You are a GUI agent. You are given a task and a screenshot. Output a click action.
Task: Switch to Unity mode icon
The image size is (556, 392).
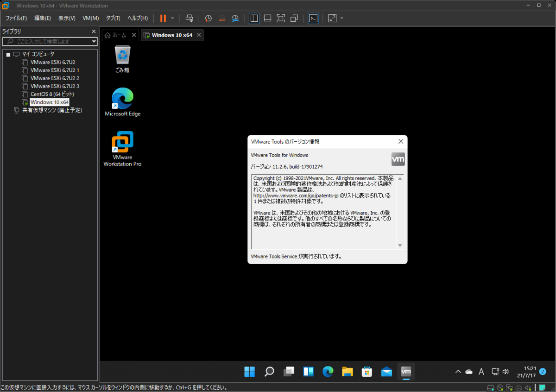[294, 18]
